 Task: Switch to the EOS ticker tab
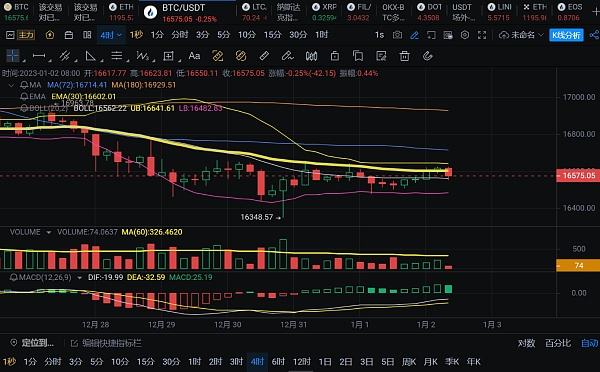tap(569, 12)
